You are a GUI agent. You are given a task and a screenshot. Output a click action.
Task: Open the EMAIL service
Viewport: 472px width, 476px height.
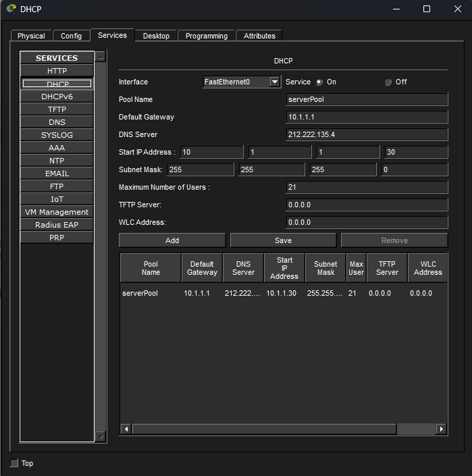click(x=57, y=174)
